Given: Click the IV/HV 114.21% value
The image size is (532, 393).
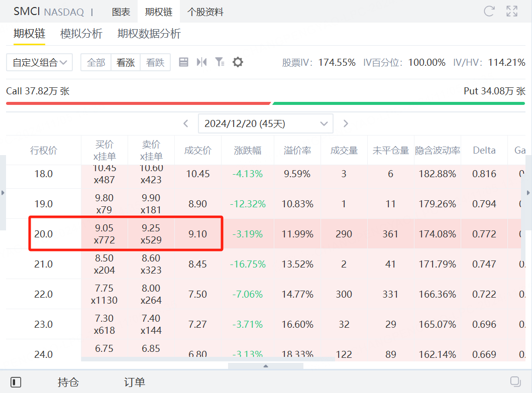Looking at the screenshot, I should (x=506, y=62).
